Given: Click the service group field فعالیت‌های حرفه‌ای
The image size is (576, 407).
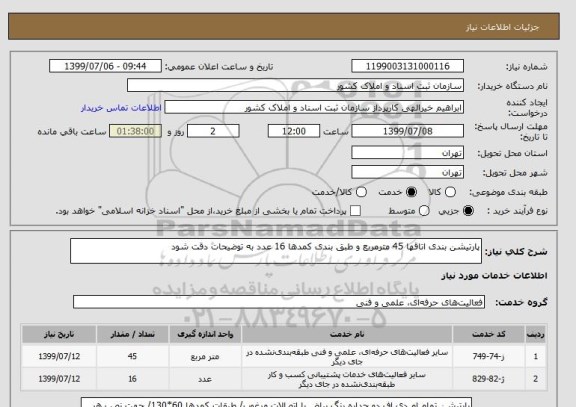Looking at the screenshot, I should pyautogui.click(x=279, y=302).
